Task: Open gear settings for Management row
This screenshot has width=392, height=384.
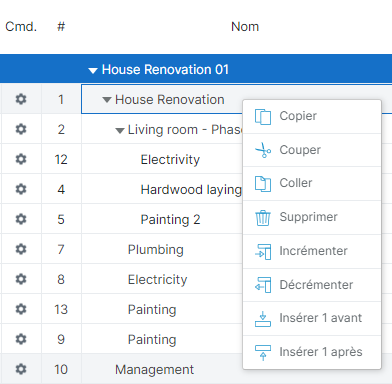Action: [21, 369]
